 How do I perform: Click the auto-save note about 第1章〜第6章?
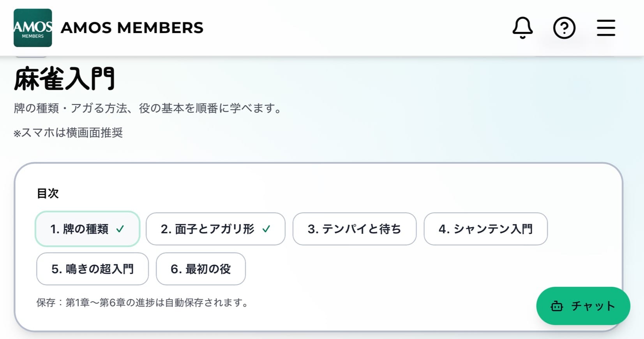[143, 303]
